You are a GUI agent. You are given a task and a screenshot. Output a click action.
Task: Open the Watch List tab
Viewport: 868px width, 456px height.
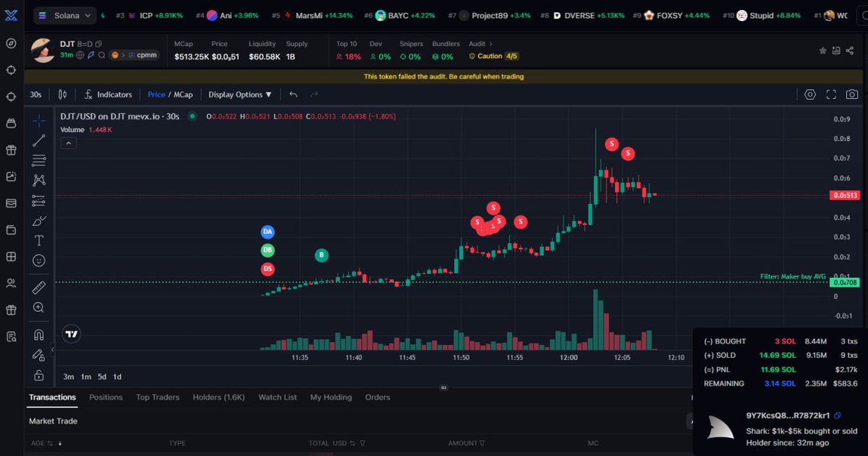pyautogui.click(x=278, y=397)
